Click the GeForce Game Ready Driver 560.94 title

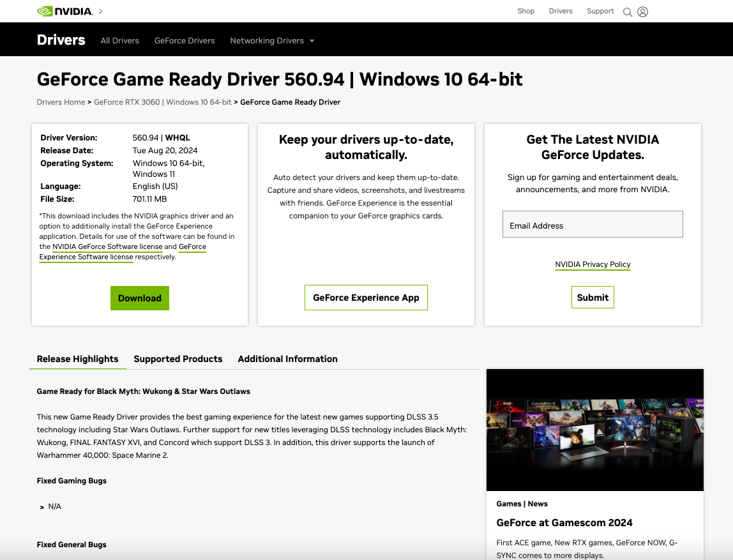click(280, 79)
